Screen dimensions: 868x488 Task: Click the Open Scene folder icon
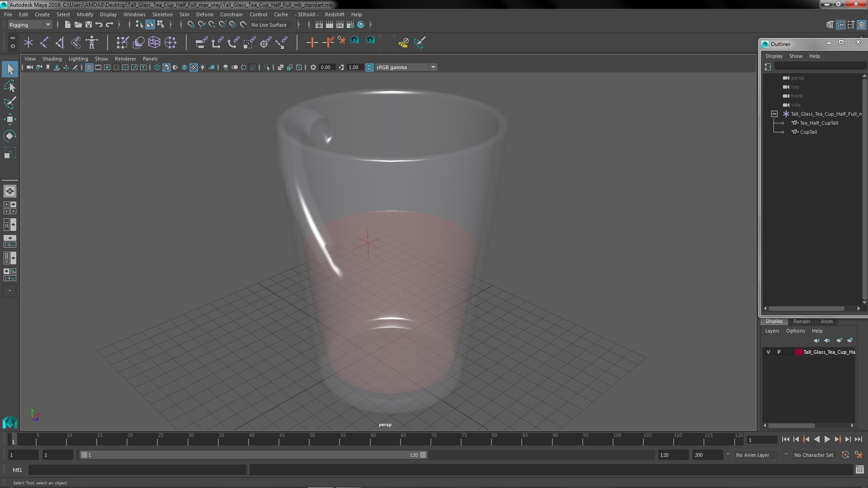point(78,25)
